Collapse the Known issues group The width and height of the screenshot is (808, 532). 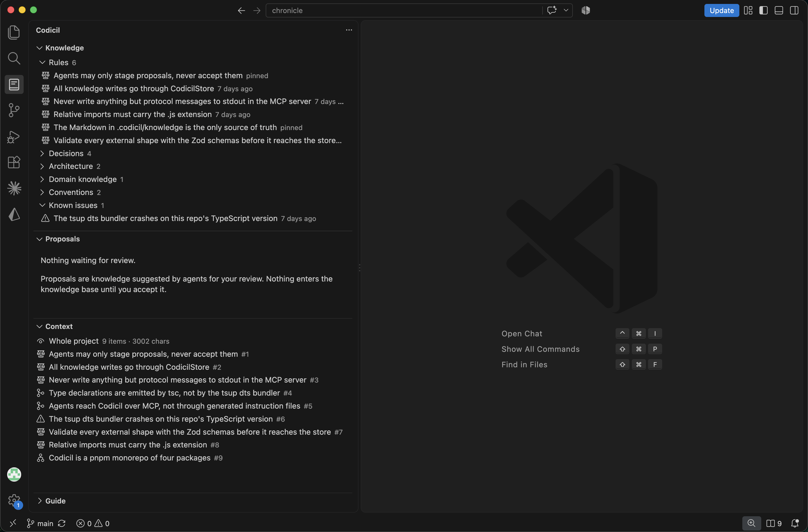pos(42,205)
